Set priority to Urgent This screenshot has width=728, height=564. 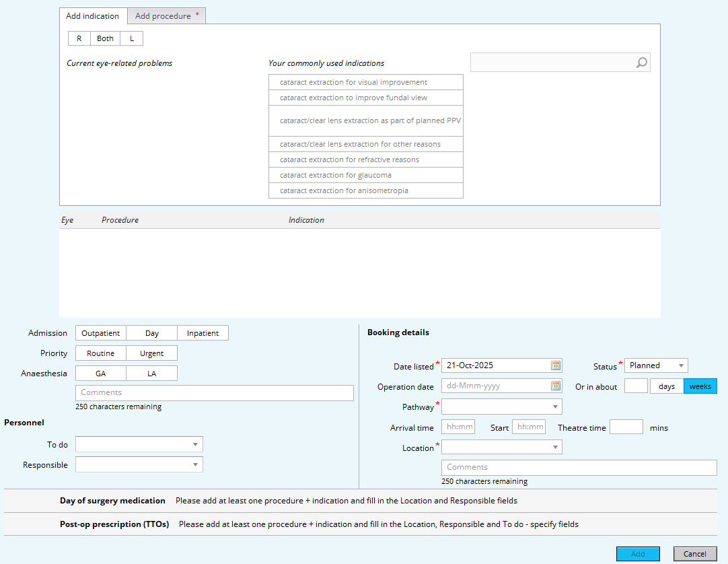(x=151, y=353)
